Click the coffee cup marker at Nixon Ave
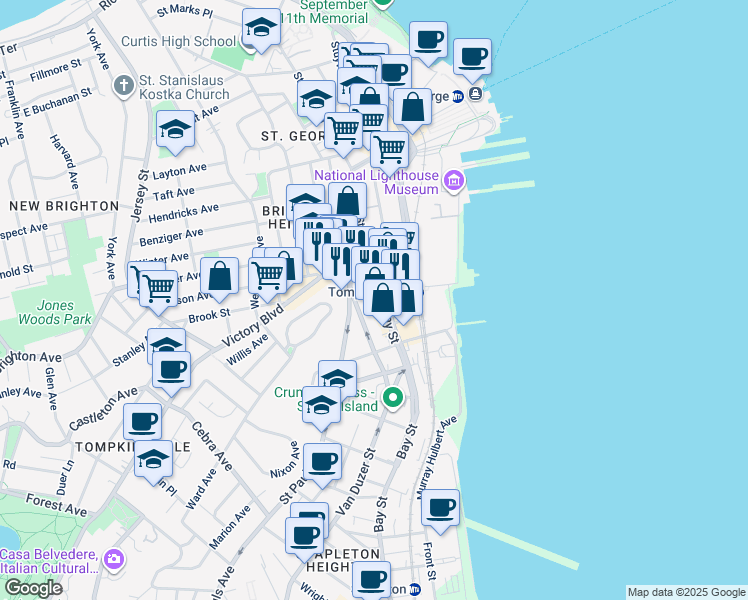Viewport: 748px width, 600px height. click(322, 463)
